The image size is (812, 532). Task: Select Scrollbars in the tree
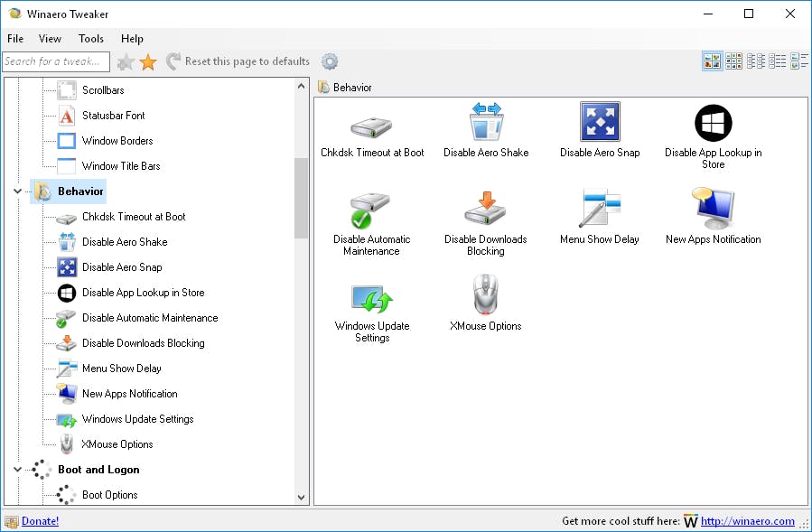coord(103,90)
